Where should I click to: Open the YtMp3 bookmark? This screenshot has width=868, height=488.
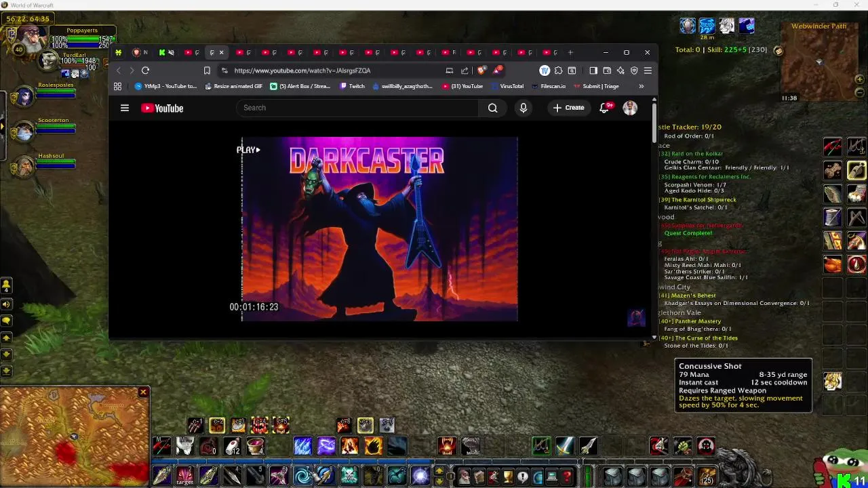[x=165, y=87]
